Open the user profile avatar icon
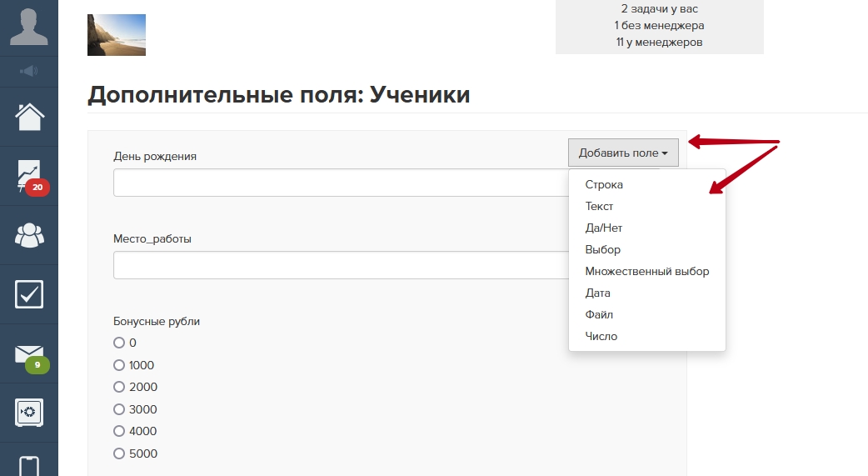Viewport: 868px width, 476px height. [x=29, y=28]
